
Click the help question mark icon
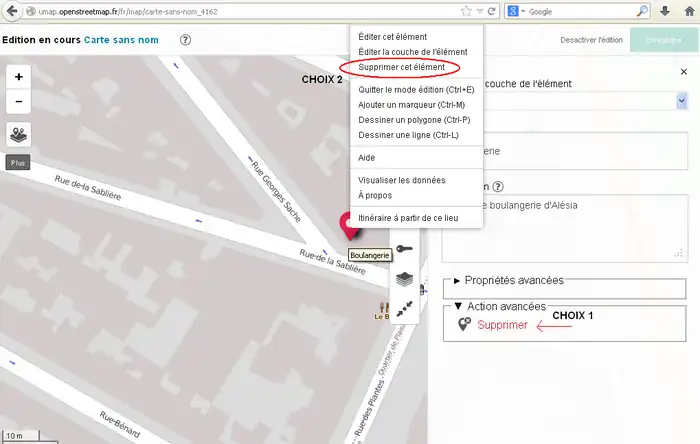pos(186,40)
